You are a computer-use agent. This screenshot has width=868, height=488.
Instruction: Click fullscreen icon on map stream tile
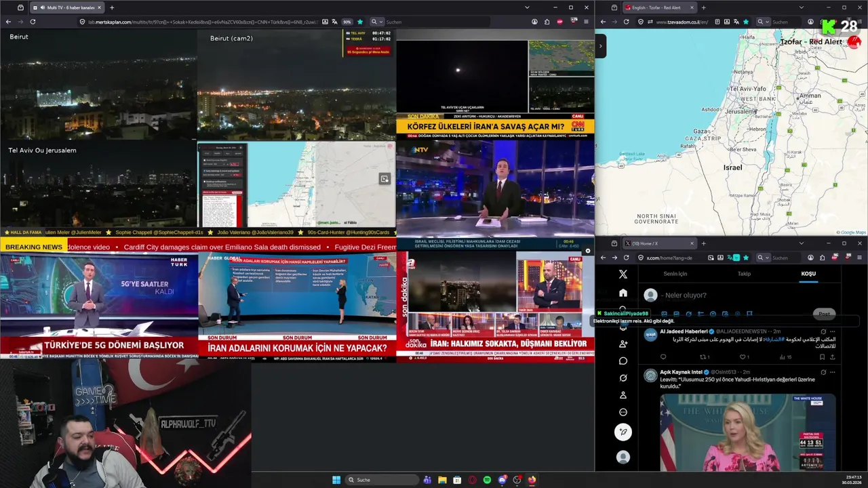pos(384,179)
